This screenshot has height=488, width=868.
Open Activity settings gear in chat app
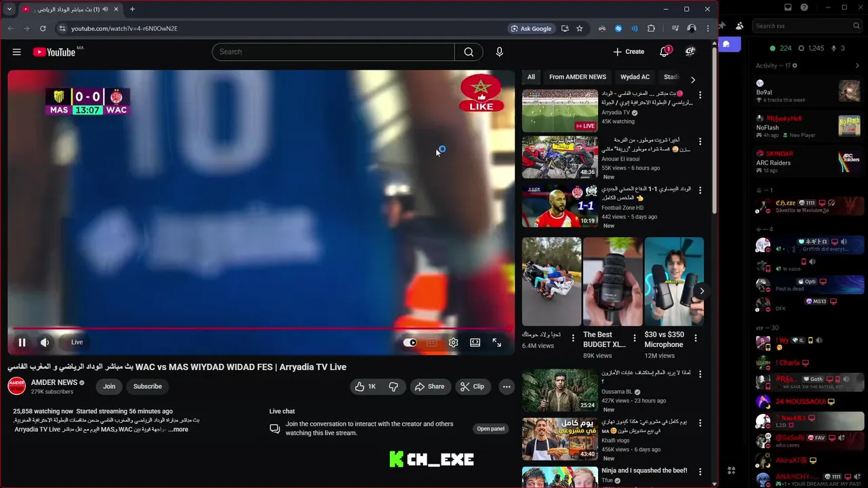pos(795,66)
